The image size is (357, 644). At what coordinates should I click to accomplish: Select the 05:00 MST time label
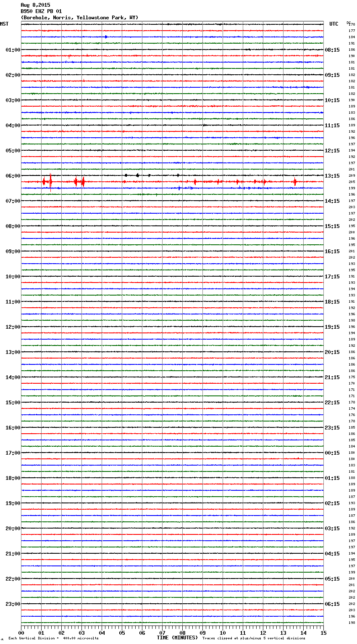pyautogui.click(x=13, y=151)
